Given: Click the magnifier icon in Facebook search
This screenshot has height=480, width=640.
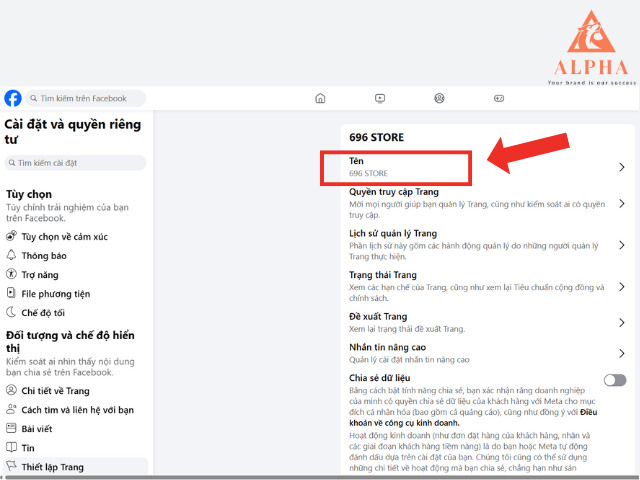Looking at the screenshot, I should [34, 98].
